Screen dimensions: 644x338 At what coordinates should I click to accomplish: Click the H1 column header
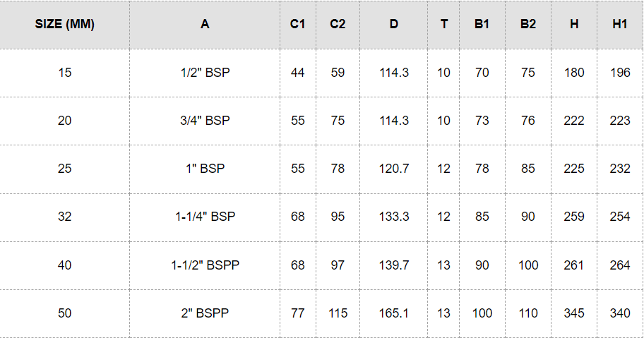620,24
